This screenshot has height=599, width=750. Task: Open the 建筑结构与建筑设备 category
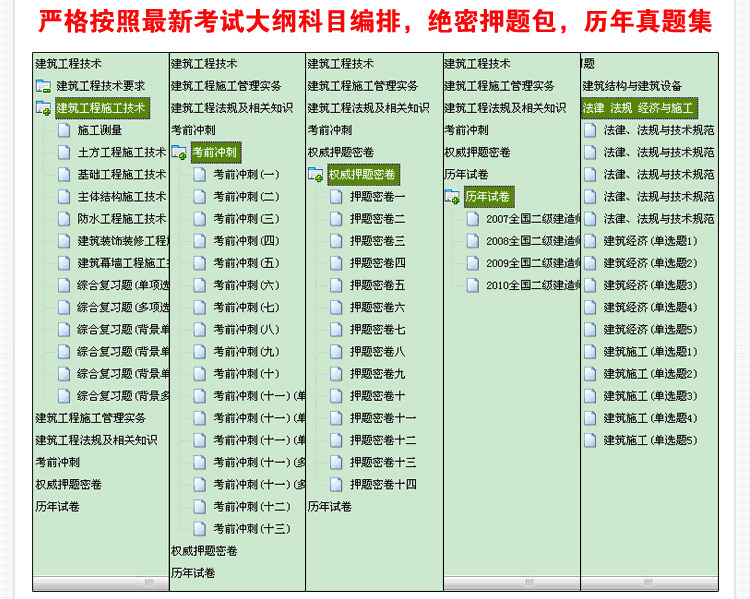[x=632, y=86]
